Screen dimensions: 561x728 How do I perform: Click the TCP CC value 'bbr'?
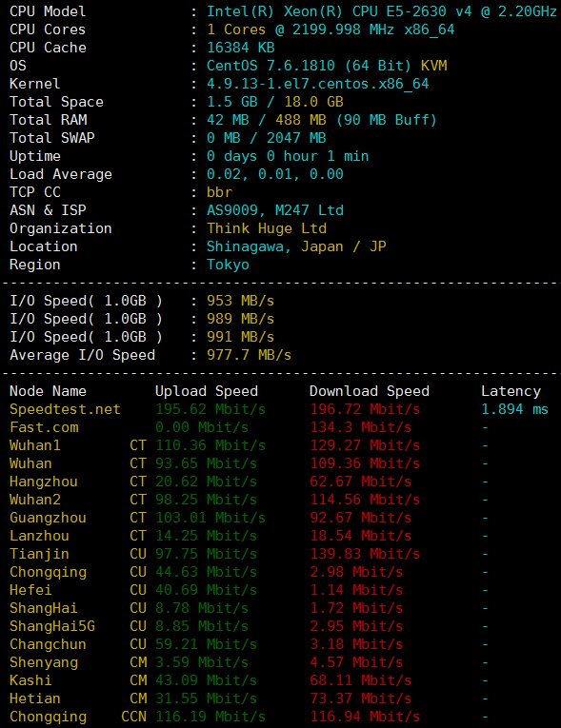(219, 192)
